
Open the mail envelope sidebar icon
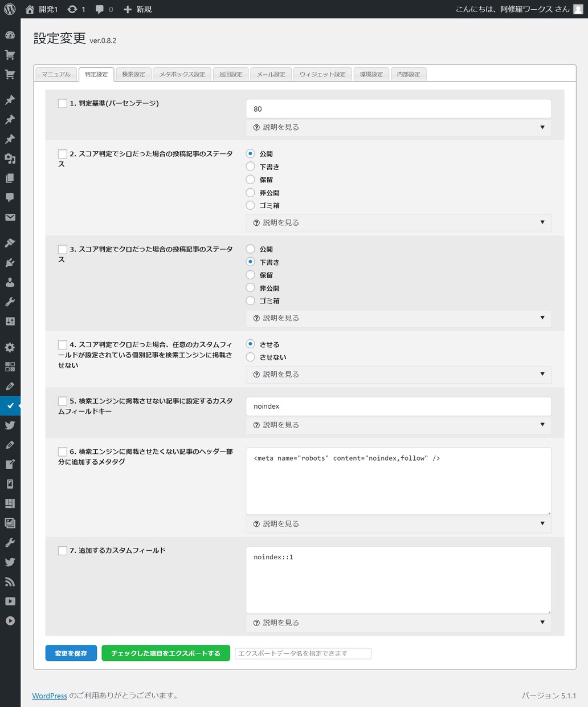10,217
